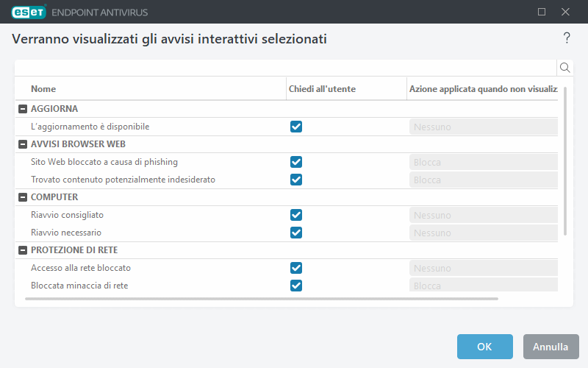The image size is (588, 368).
Task: Uncheck Sito Web bloccato a causa di phishing
Action: pos(296,162)
